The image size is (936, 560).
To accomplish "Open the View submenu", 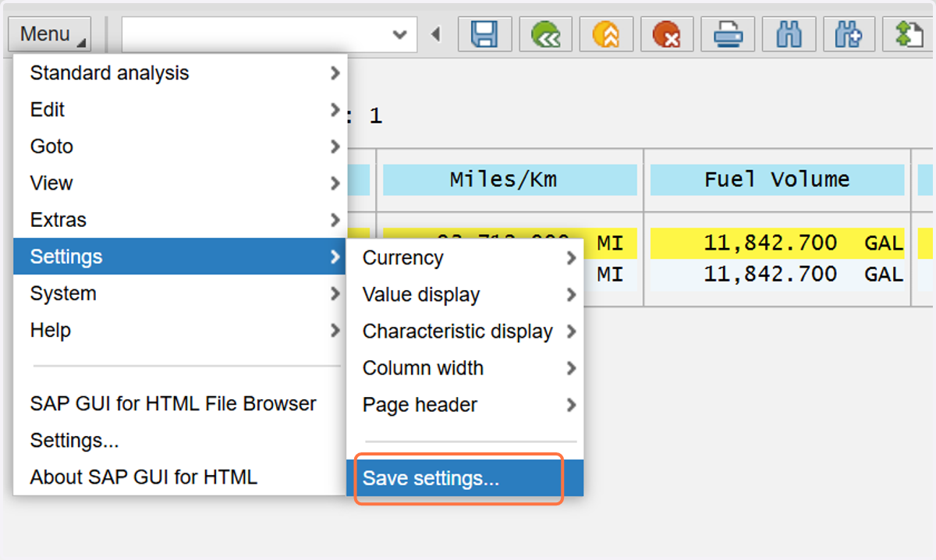I will click(180, 183).
